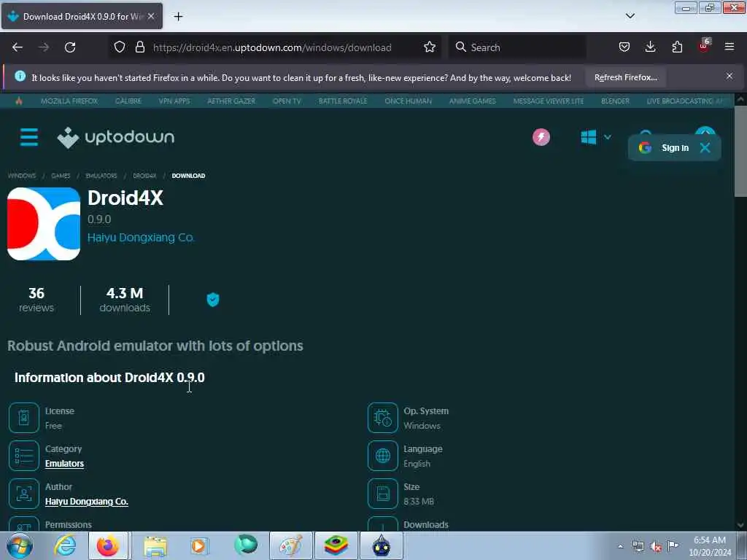Reload the current page
Image resolution: width=747 pixels, height=560 pixels.
(x=70, y=47)
